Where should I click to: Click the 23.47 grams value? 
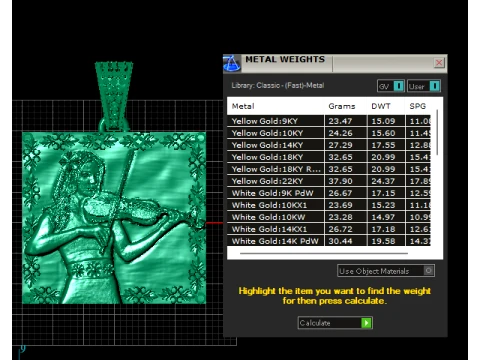click(x=340, y=121)
